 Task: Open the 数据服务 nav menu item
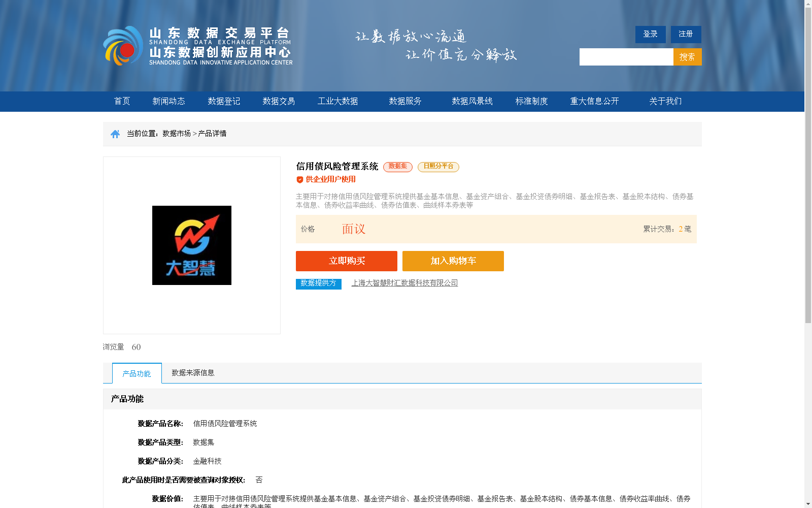(405, 101)
